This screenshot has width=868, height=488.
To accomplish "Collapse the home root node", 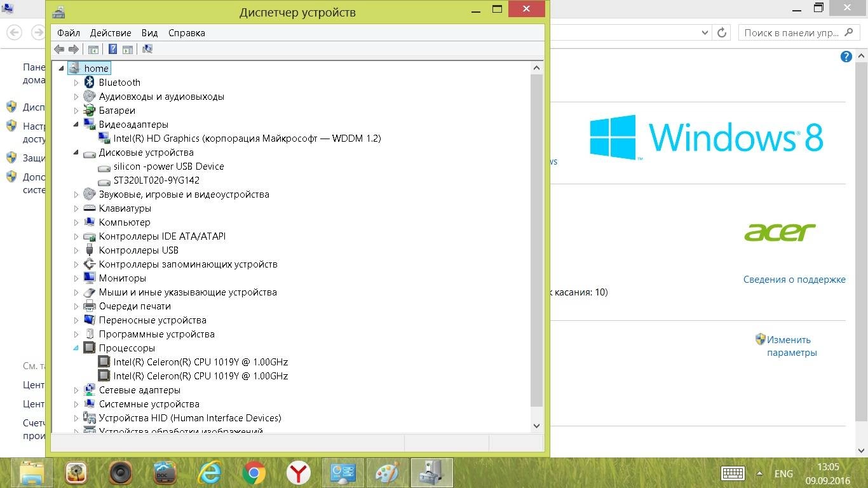I will [62, 69].
